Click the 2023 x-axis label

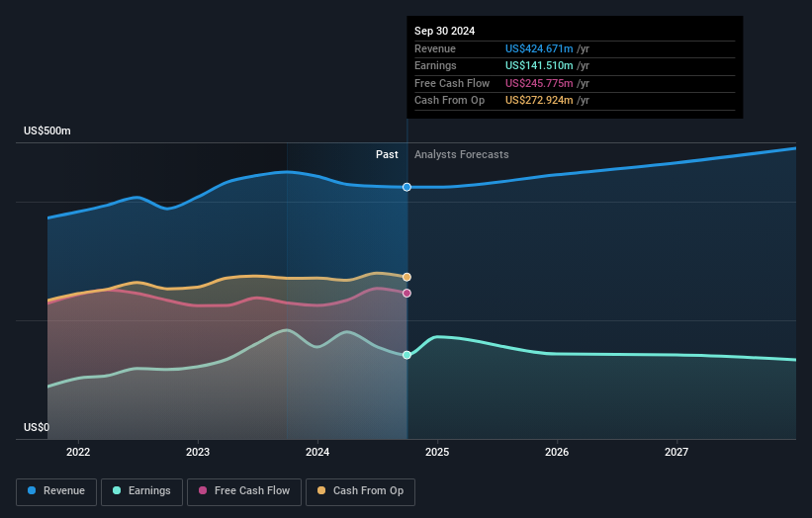coord(198,453)
